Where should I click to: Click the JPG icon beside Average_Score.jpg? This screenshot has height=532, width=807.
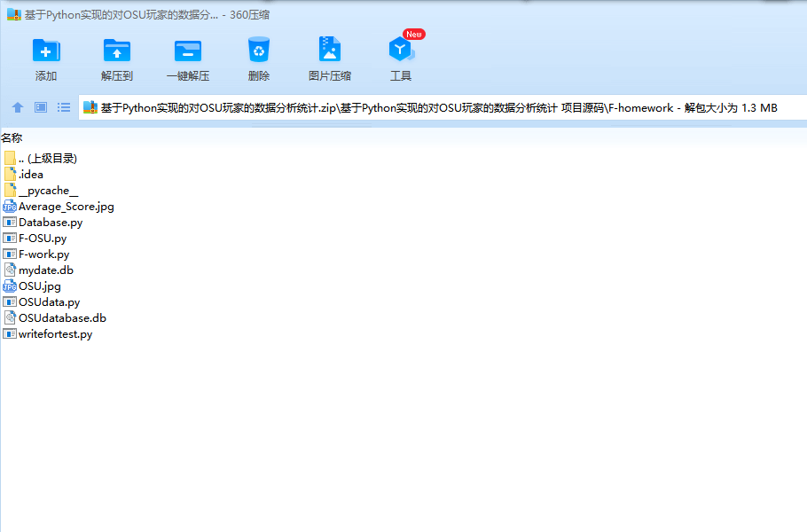tap(10, 207)
